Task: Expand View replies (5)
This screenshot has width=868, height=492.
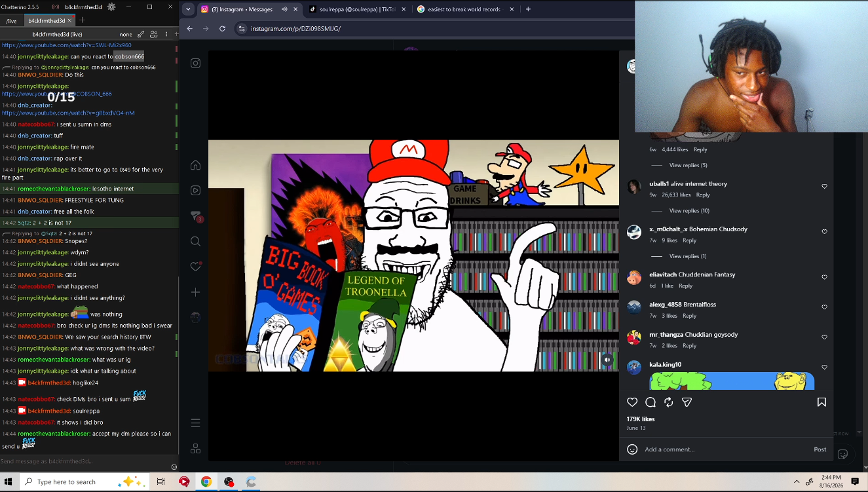Action: [x=688, y=165]
